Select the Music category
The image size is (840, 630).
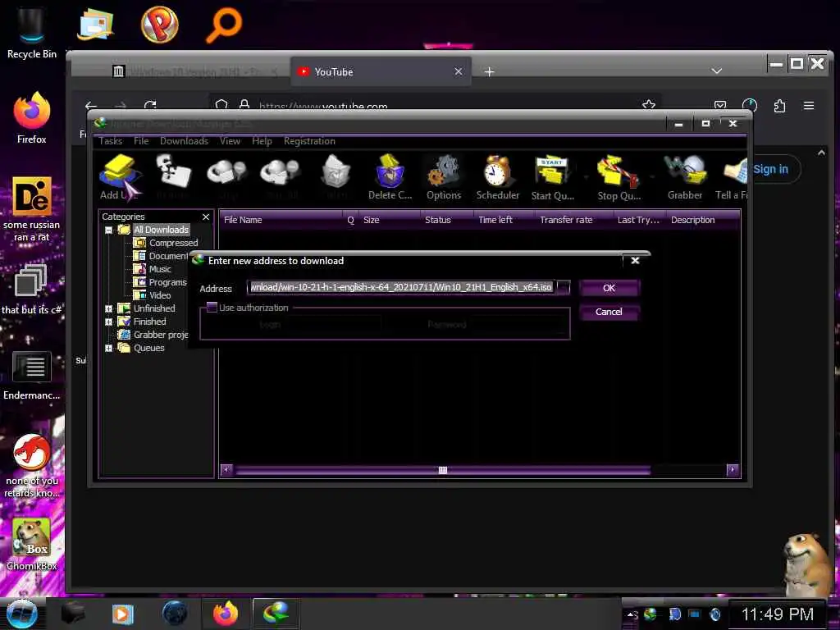[x=160, y=269]
